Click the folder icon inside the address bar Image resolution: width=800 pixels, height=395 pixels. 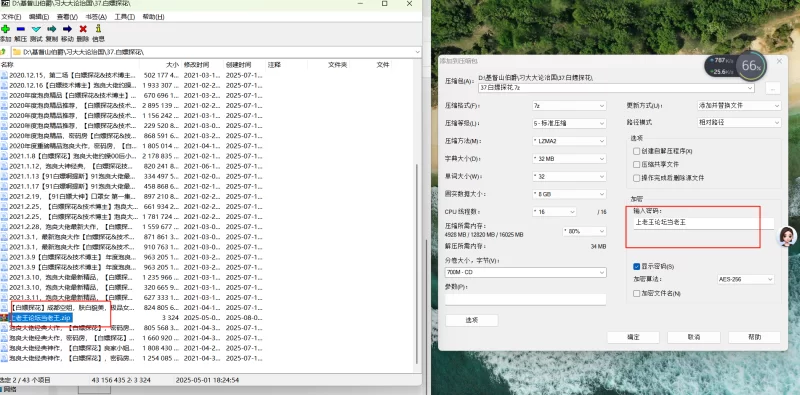pos(16,52)
